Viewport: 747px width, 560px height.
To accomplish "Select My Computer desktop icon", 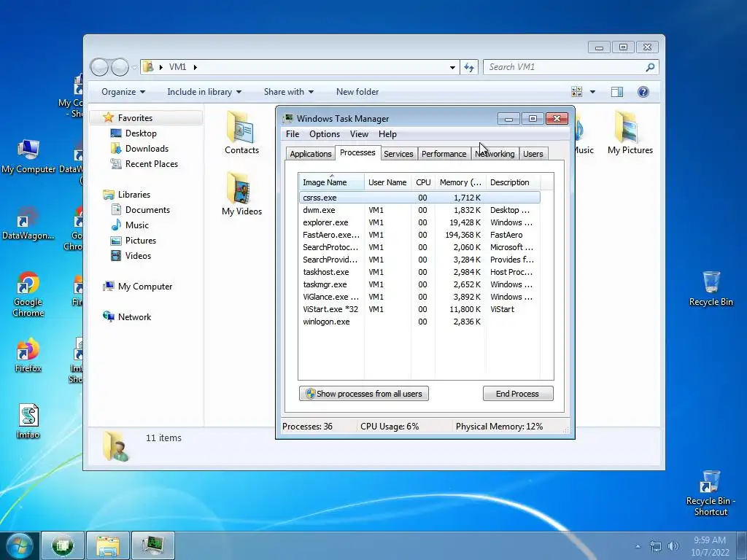I will point(28,157).
